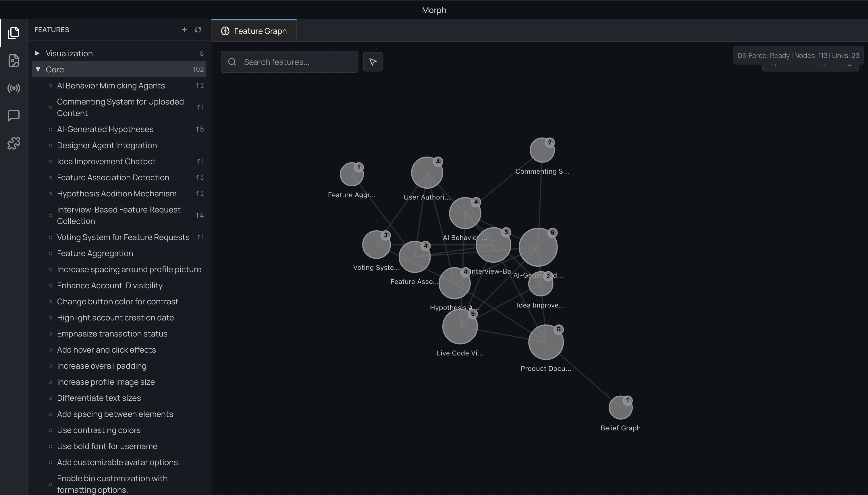Viewport: 868px width, 495px height.
Task: Collapse the Core category
Action: click(x=38, y=69)
